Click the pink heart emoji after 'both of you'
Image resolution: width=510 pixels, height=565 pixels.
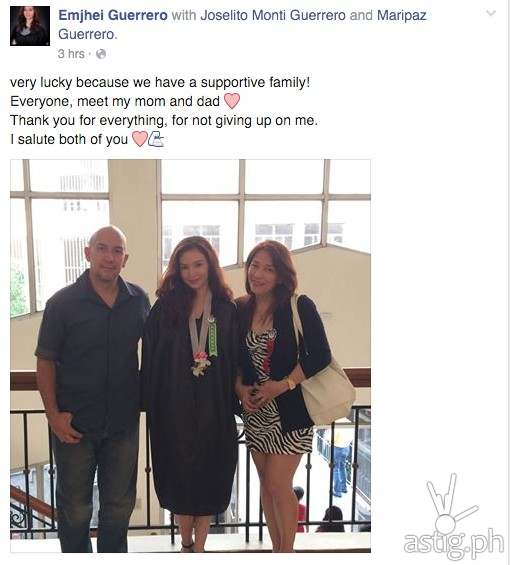tap(139, 139)
